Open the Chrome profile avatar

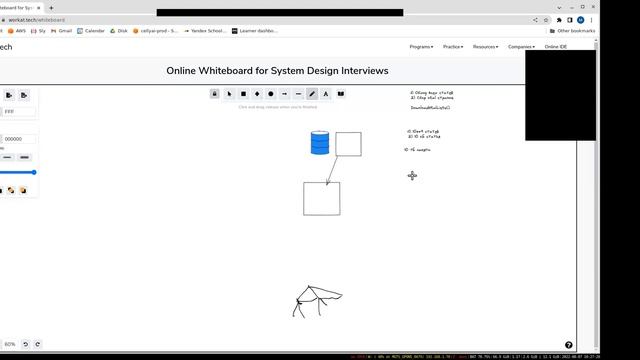pos(580,20)
